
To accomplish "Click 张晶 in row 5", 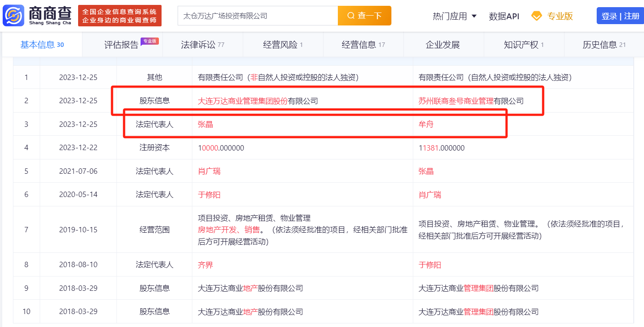I will [x=426, y=171].
